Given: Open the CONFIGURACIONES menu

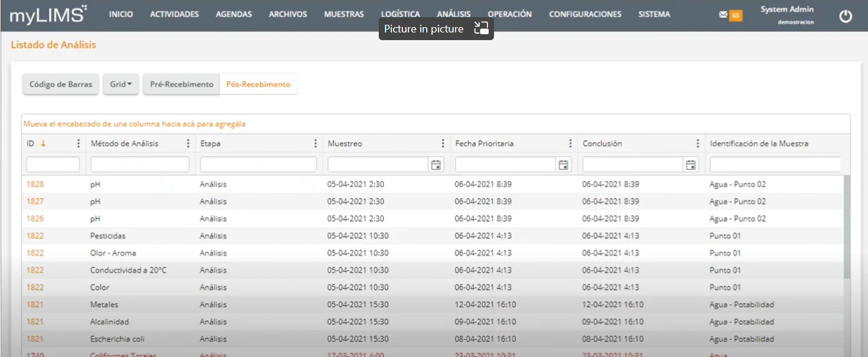Looking at the screenshot, I should (585, 14).
